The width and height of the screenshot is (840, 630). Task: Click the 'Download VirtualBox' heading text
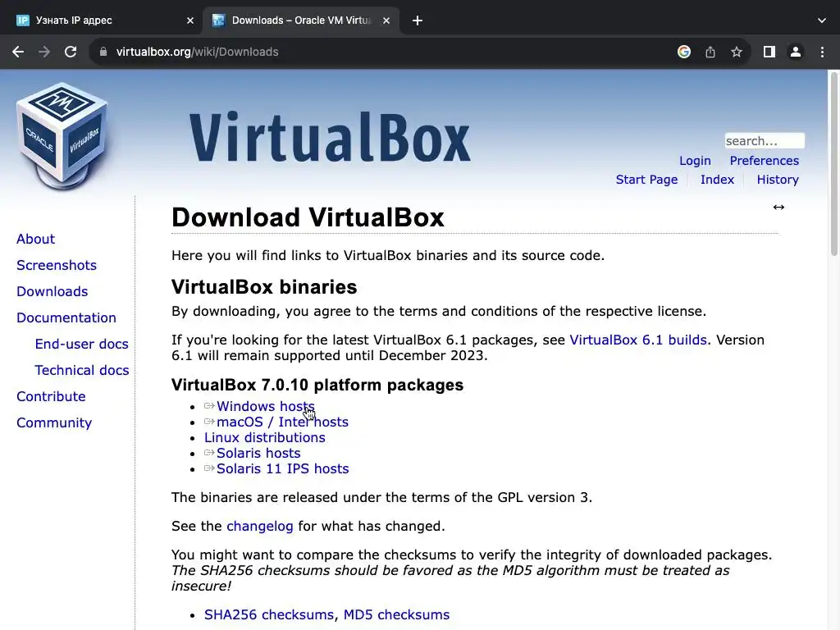(308, 218)
